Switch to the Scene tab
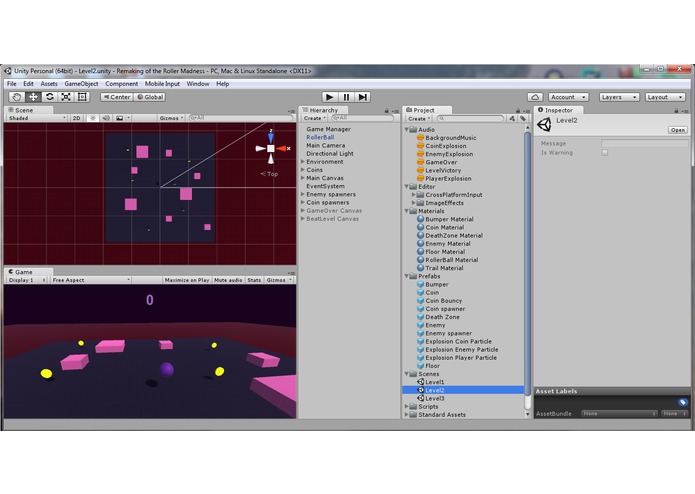This screenshot has width=695, height=494. (24, 110)
